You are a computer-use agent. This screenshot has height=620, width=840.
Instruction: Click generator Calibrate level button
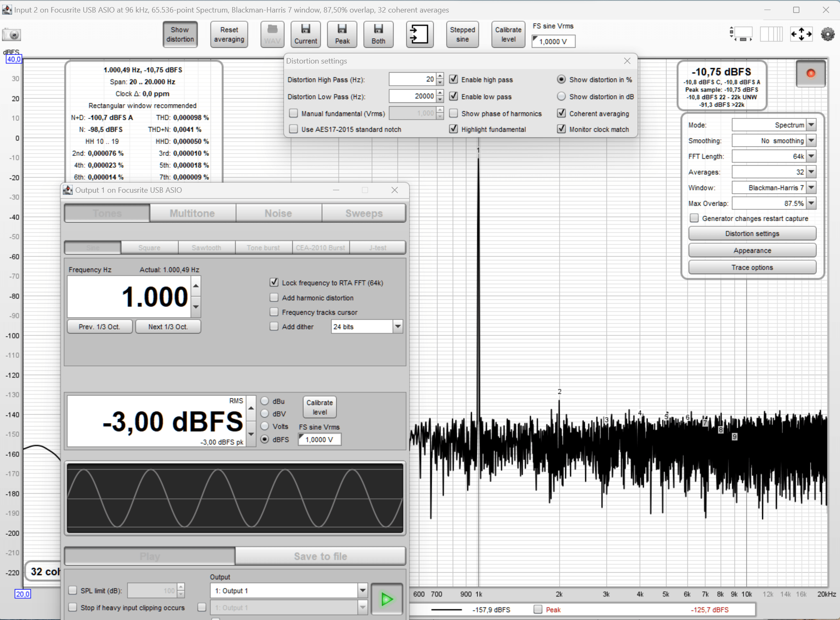click(x=320, y=407)
